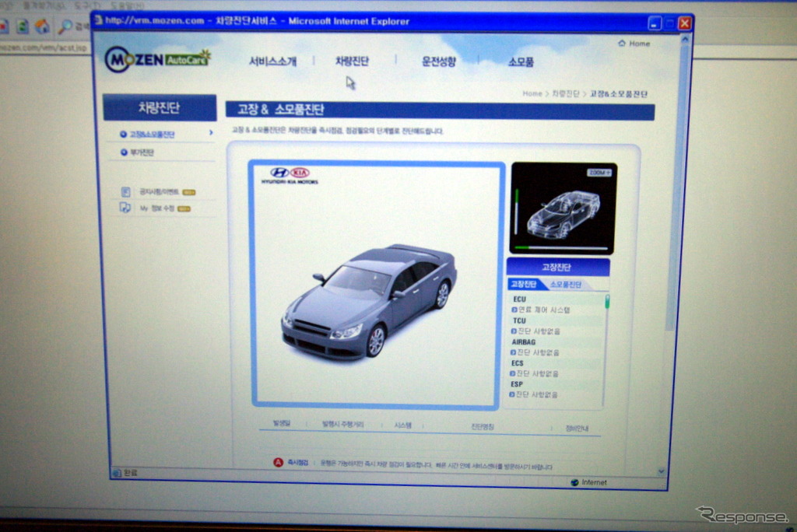This screenshot has height=532, width=797.
Task: Click the background browser's refresh toolbar icon
Action: (x=23, y=26)
